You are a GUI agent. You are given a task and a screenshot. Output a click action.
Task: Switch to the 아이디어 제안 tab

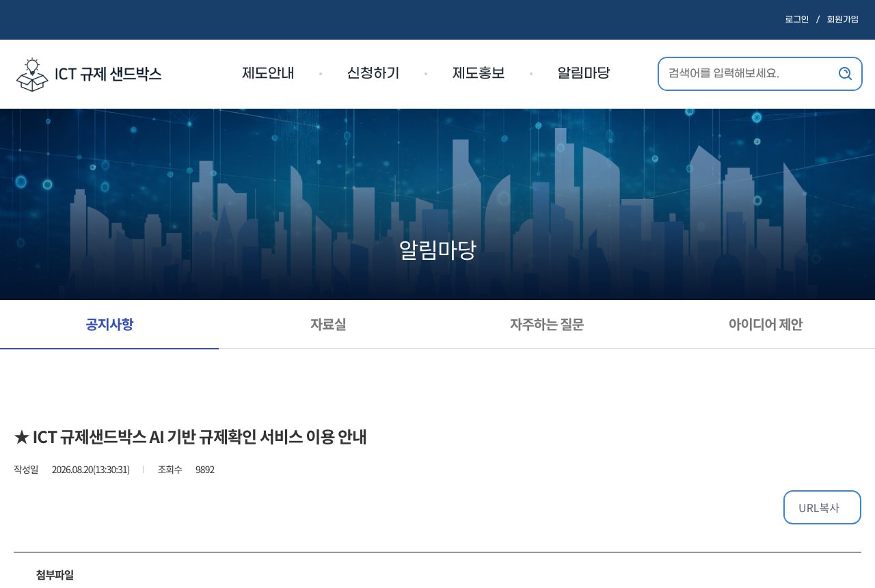tap(766, 324)
